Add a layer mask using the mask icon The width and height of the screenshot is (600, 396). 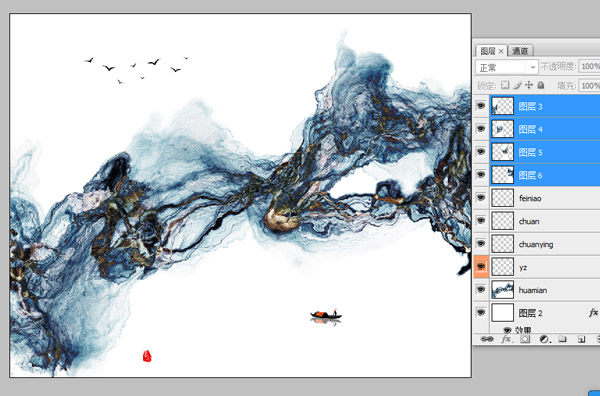tap(525, 339)
